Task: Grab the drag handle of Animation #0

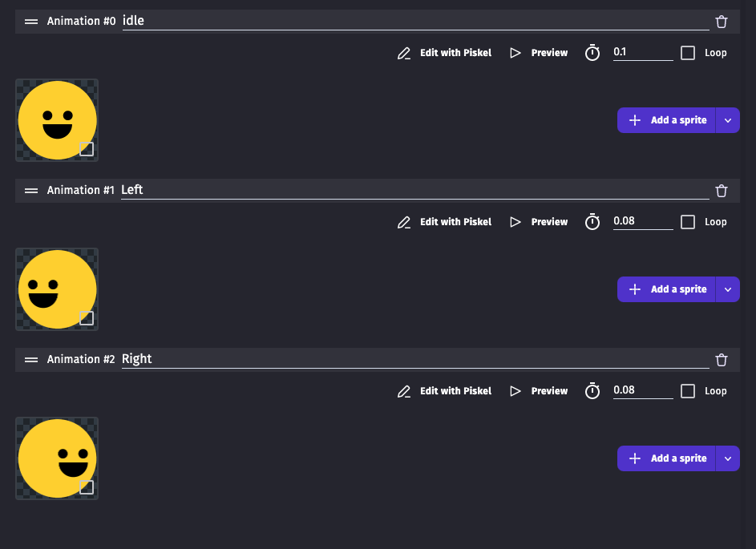Action: [x=31, y=22]
